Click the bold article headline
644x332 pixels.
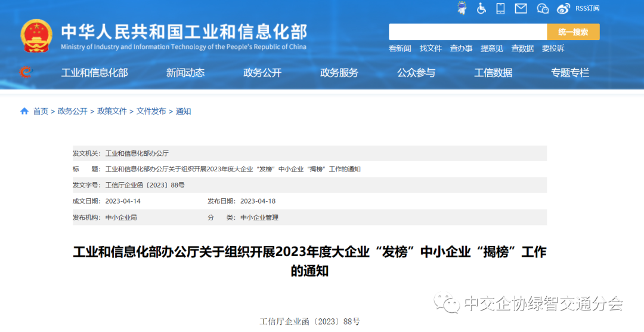[x=309, y=261]
